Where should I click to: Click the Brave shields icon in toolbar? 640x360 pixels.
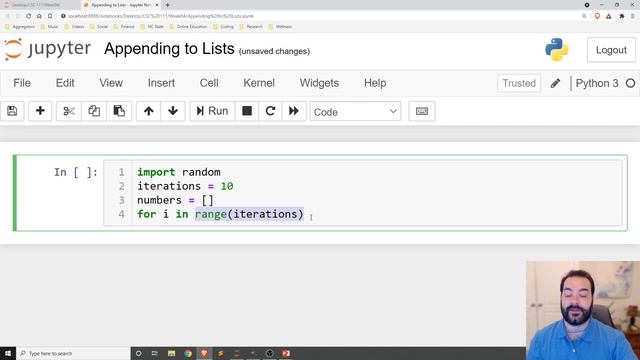pyautogui.click(x=597, y=16)
